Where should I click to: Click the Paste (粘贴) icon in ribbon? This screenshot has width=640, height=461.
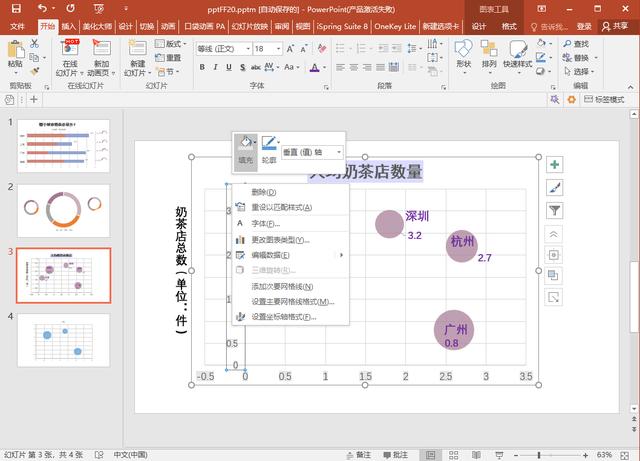tap(15, 50)
